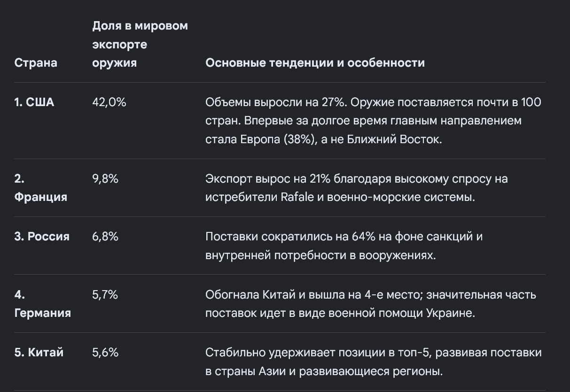
Task: Select the '5. Китай' country cell
Action: 39,353
